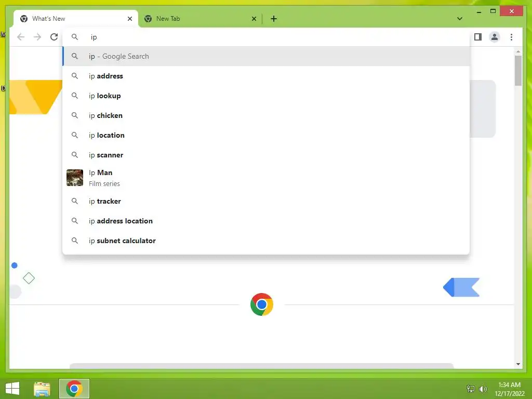This screenshot has width=532, height=399.
Task: Select the 'ip subnet calculator' suggestion
Action: click(266, 241)
